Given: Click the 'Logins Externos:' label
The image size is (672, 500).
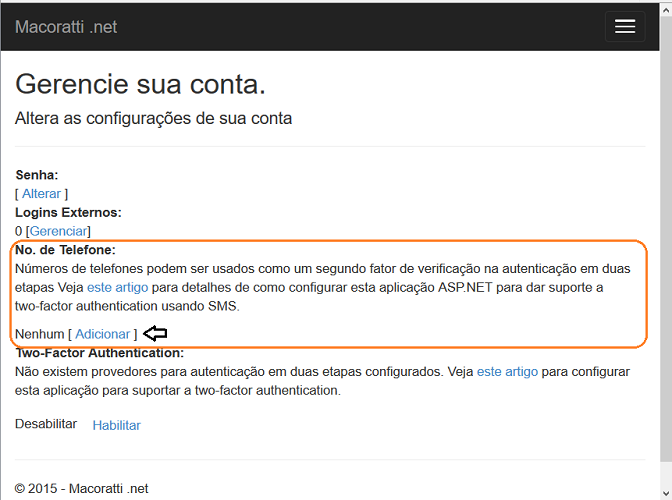Looking at the screenshot, I should 69,213.
